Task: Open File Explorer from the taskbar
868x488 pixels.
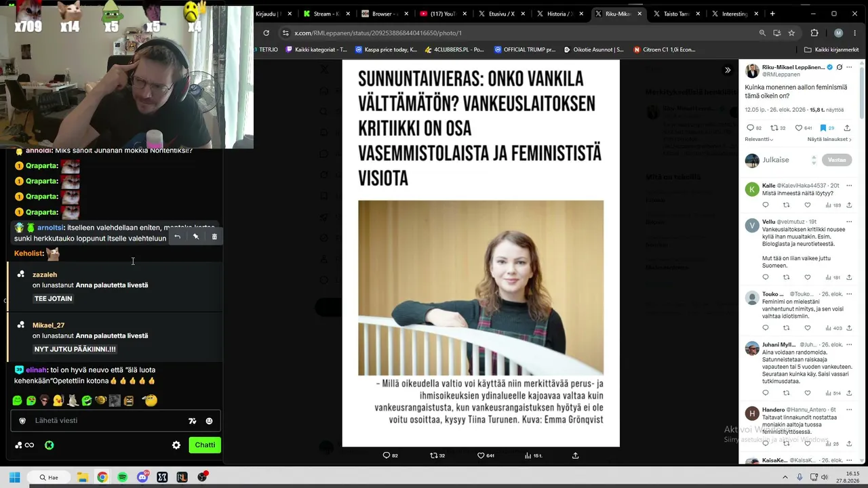Action: tap(82, 477)
